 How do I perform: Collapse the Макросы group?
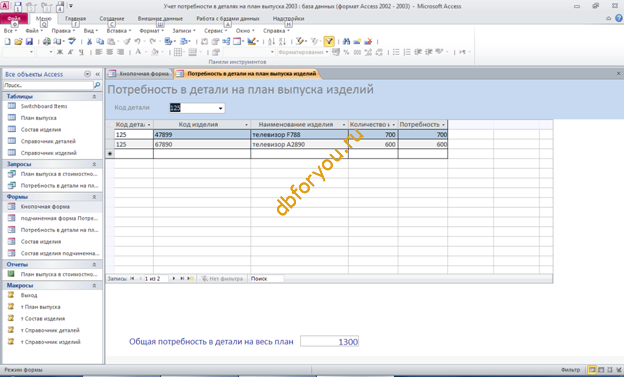94,286
